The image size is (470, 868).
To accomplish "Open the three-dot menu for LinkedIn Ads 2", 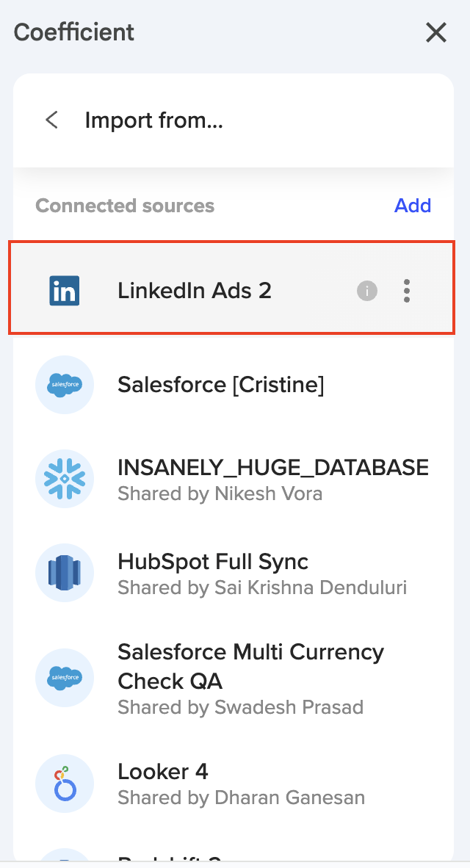I will pos(407,291).
